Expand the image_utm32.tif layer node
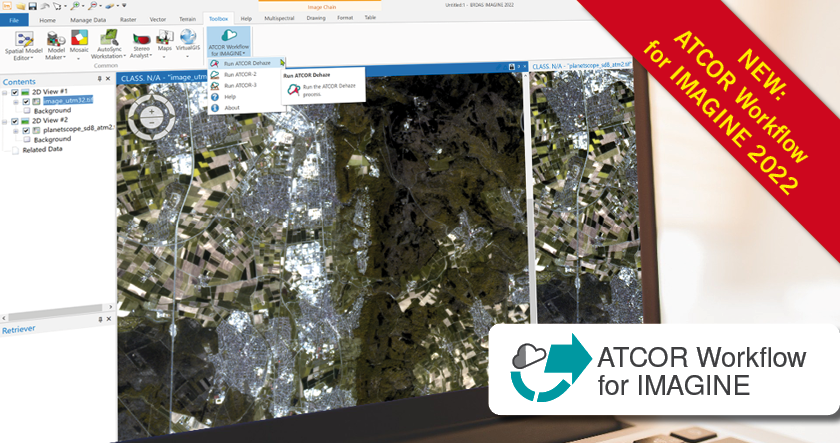 coord(16,102)
